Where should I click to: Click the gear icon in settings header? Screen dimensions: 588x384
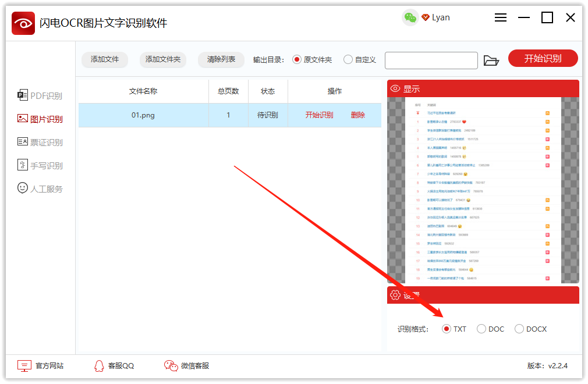click(x=395, y=295)
